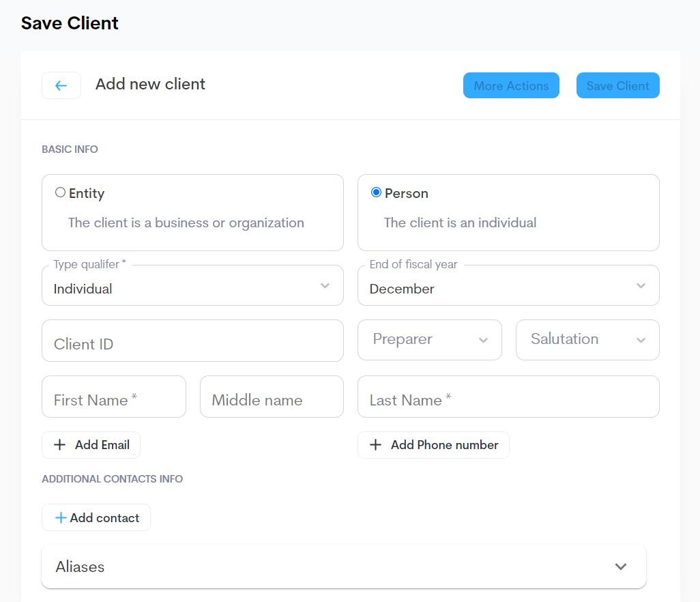The width and height of the screenshot is (700, 602).
Task: Click the Add Phone number button
Action: 433,445
